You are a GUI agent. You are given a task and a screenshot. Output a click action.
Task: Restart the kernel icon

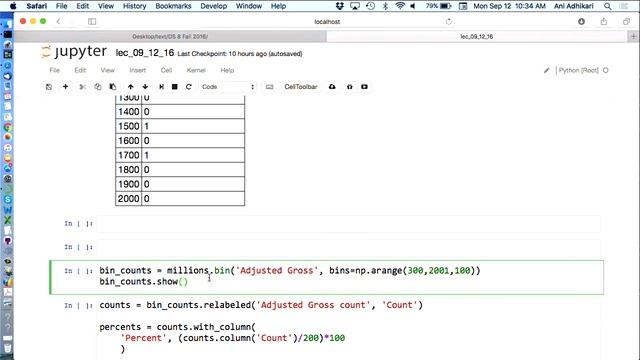click(189, 87)
